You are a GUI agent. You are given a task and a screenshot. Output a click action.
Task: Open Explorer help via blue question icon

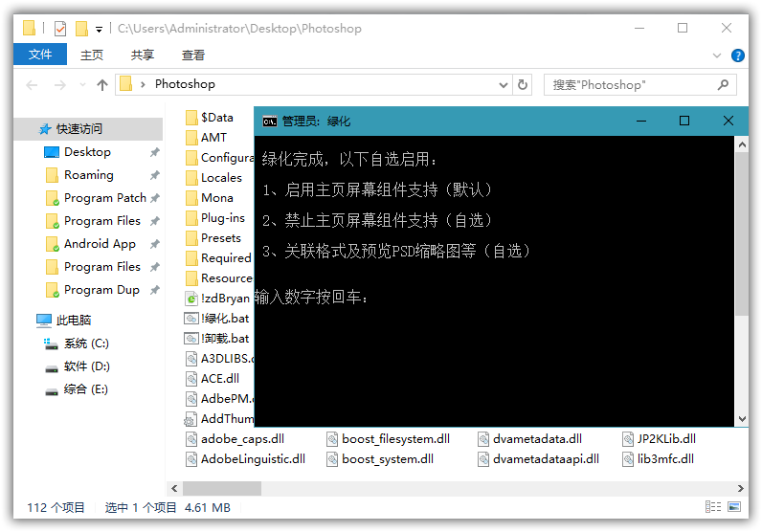pos(738,55)
